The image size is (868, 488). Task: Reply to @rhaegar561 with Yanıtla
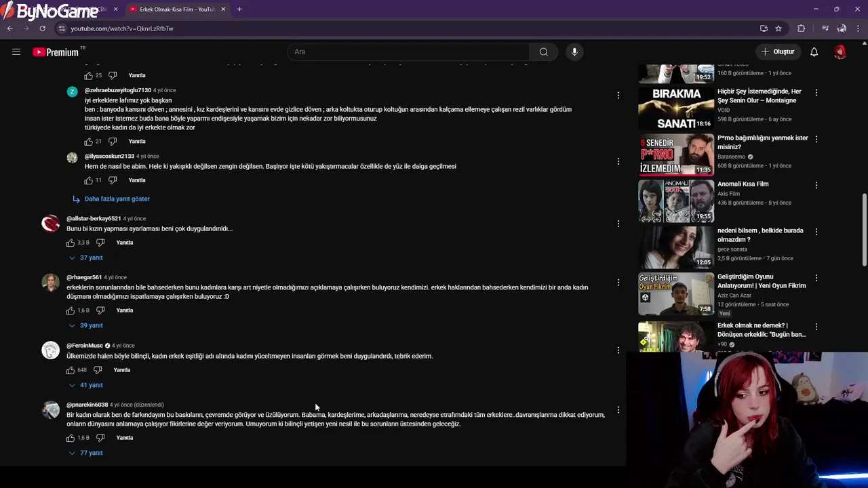coord(125,310)
